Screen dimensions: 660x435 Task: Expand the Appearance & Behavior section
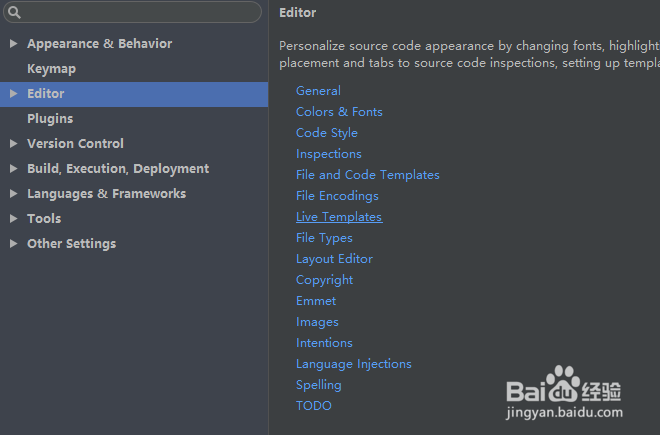click(13, 44)
